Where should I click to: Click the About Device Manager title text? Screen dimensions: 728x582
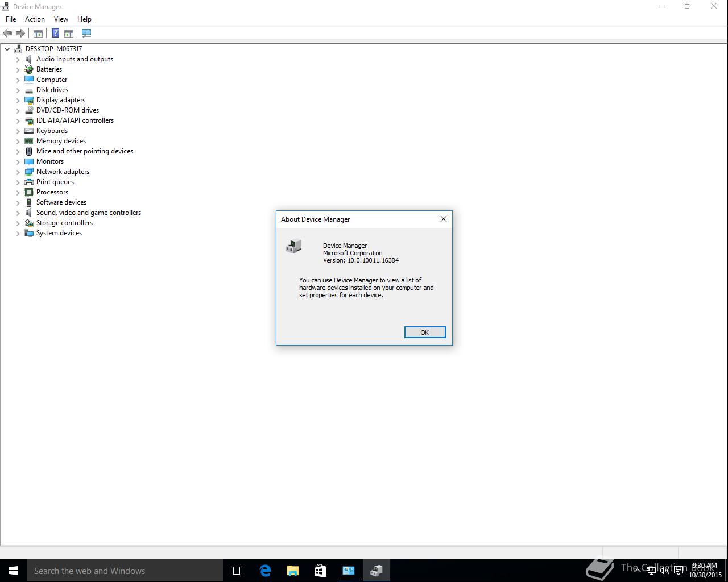coord(315,219)
